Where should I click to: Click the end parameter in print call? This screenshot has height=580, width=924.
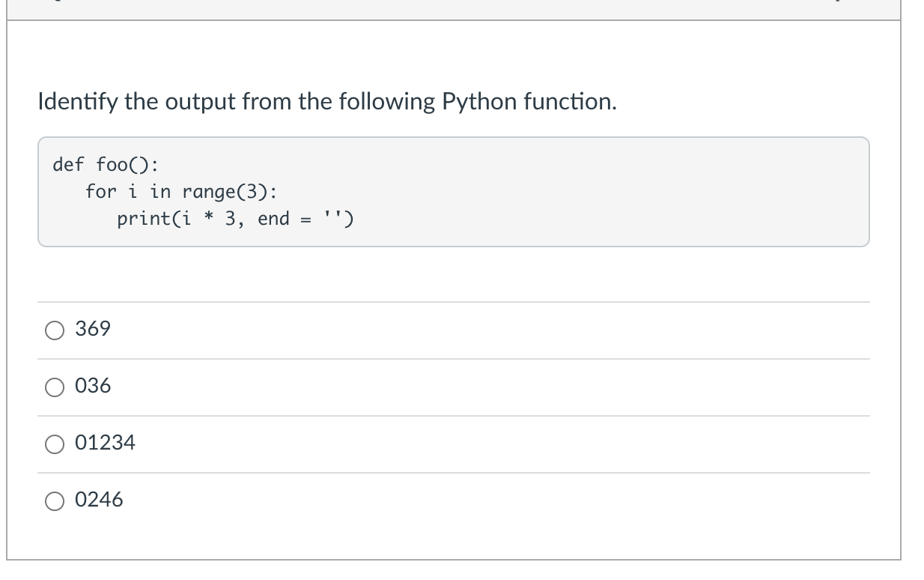273,220
